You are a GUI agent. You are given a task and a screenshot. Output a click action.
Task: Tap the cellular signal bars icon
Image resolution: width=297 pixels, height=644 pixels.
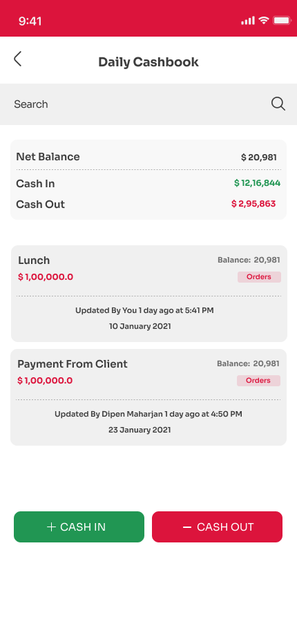click(248, 21)
